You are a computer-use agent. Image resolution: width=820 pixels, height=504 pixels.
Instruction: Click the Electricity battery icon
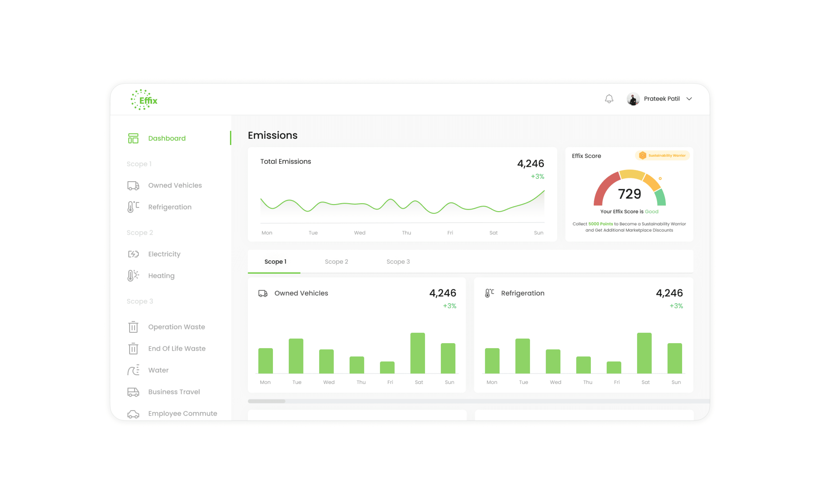[x=133, y=254]
